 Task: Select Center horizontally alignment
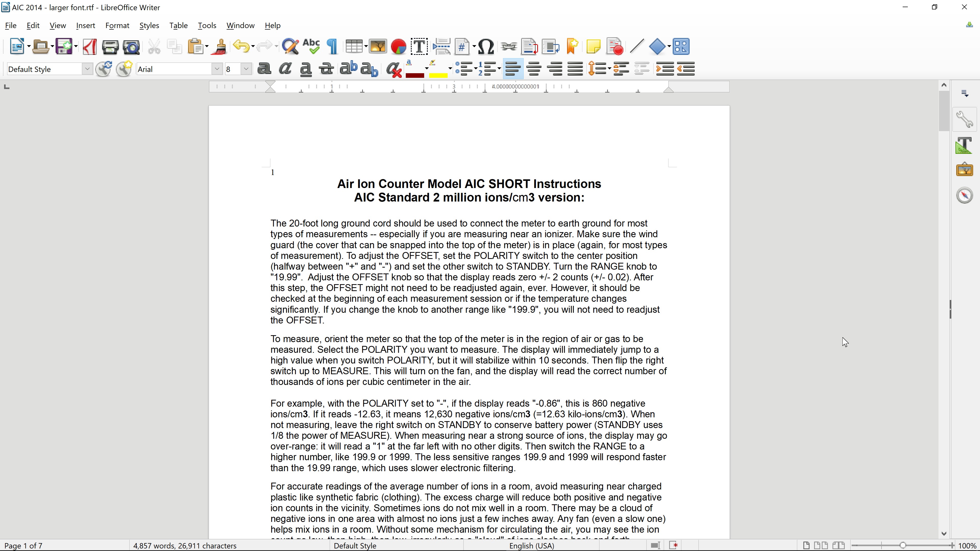coord(534,69)
